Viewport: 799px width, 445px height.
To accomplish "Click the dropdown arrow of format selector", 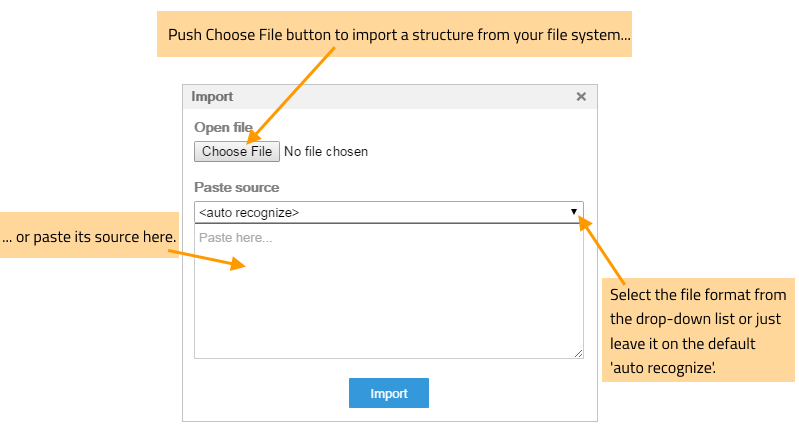I will 574,212.
